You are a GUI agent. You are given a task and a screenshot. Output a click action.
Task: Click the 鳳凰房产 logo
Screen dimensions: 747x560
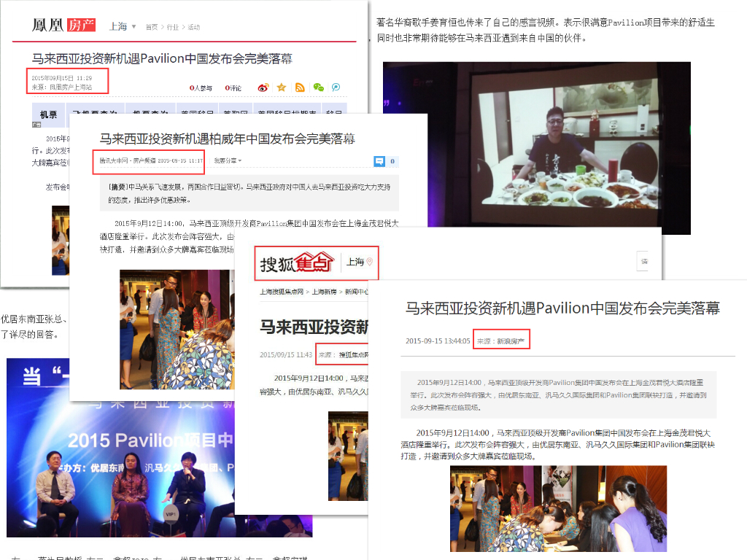pos(64,25)
